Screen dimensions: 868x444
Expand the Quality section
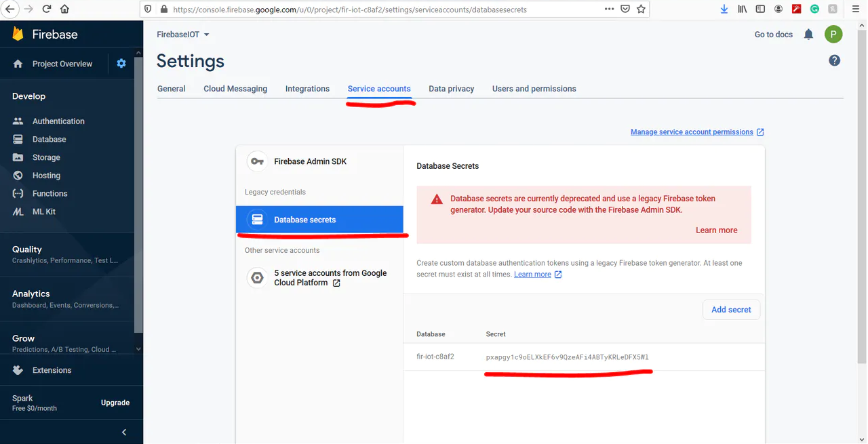pos(66,254)
